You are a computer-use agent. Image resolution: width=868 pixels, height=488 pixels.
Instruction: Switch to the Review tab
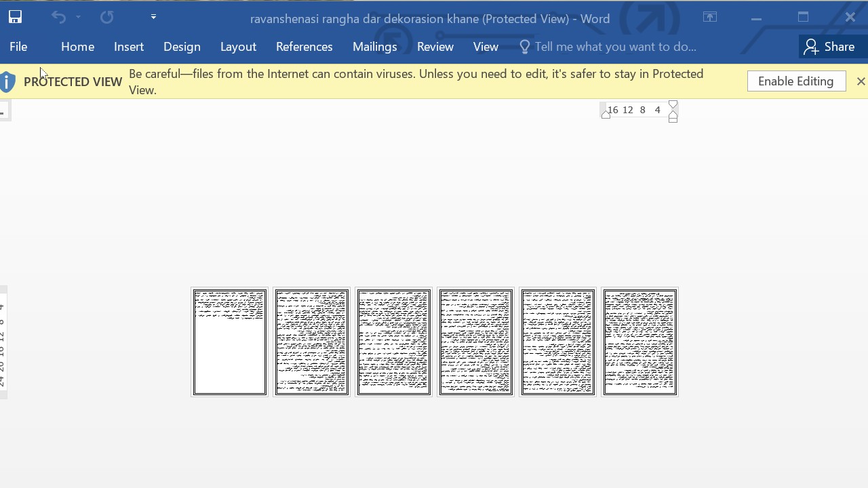pyautogui.click(x=435, y=47)
